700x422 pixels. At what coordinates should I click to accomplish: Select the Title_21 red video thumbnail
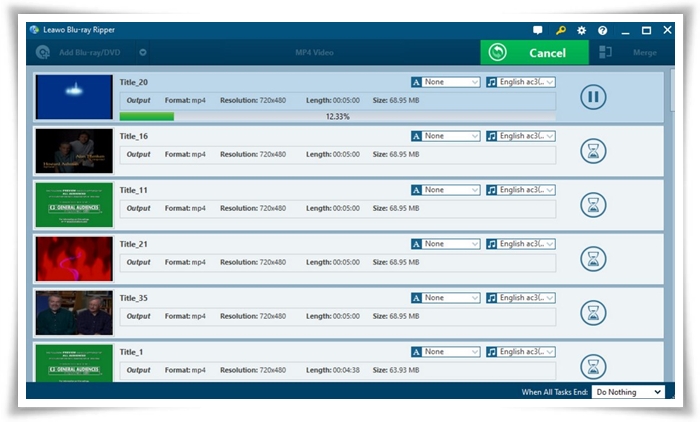click(74, 259)
